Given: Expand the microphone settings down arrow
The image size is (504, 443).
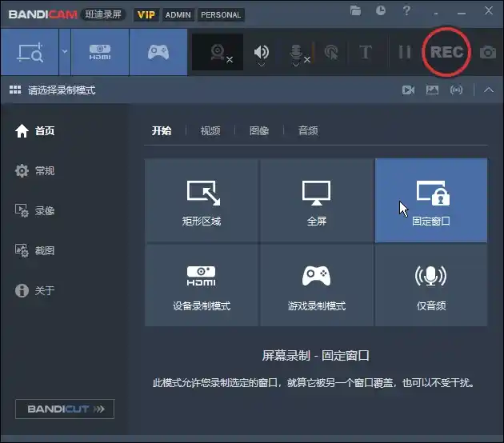Looking at the screenshot, I should (296, 65).
